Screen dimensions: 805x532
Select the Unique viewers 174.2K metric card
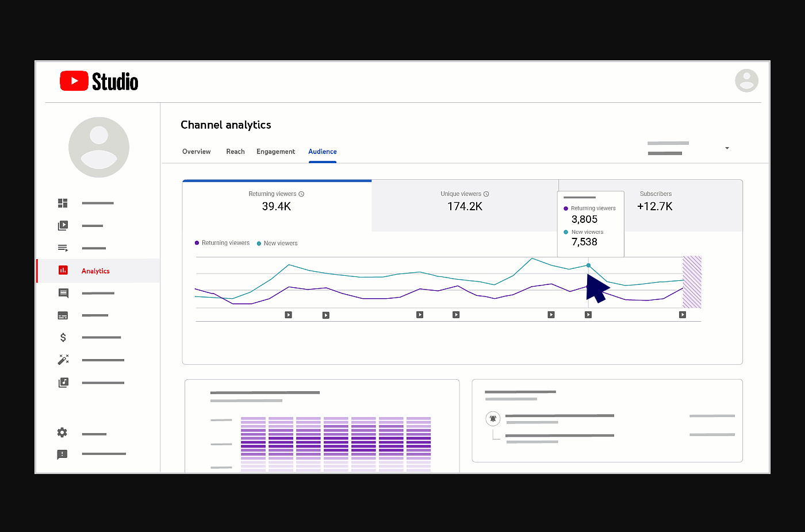465,205
